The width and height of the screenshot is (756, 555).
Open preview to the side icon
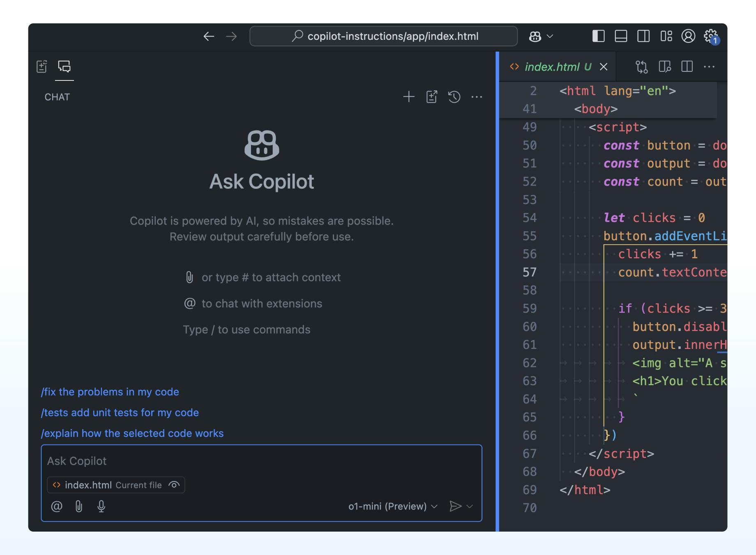click(x=664, y=67)
